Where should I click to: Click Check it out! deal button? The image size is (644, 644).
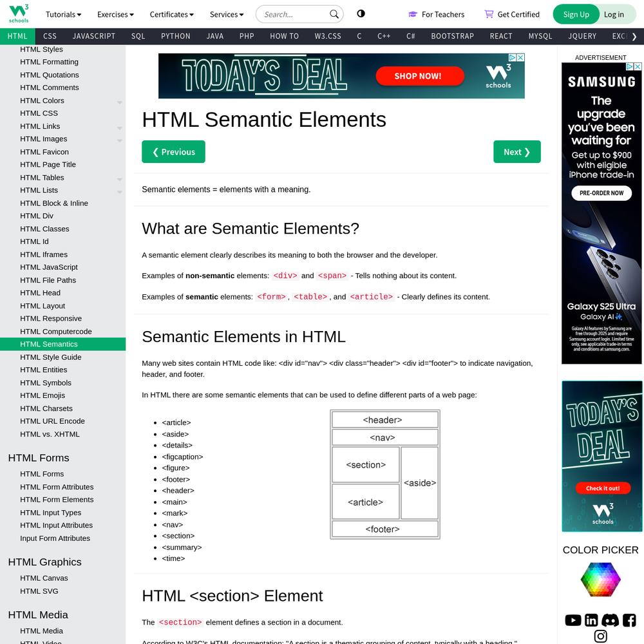[603, 488]
